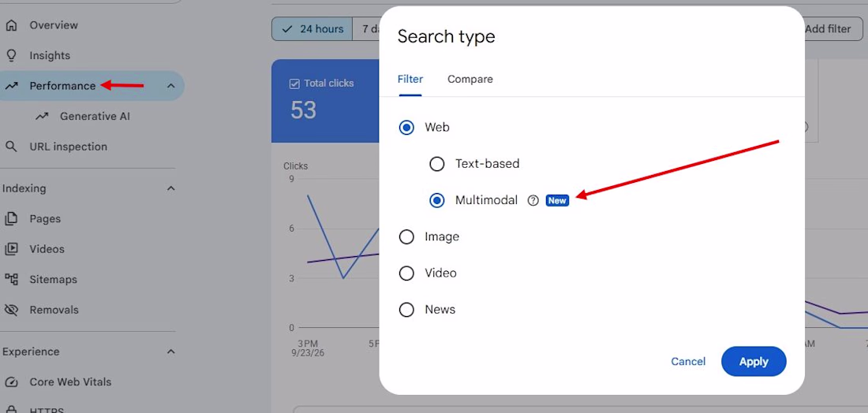
Task: Collapse the Indexing section chevron
Action: click(x=171, y=188)
